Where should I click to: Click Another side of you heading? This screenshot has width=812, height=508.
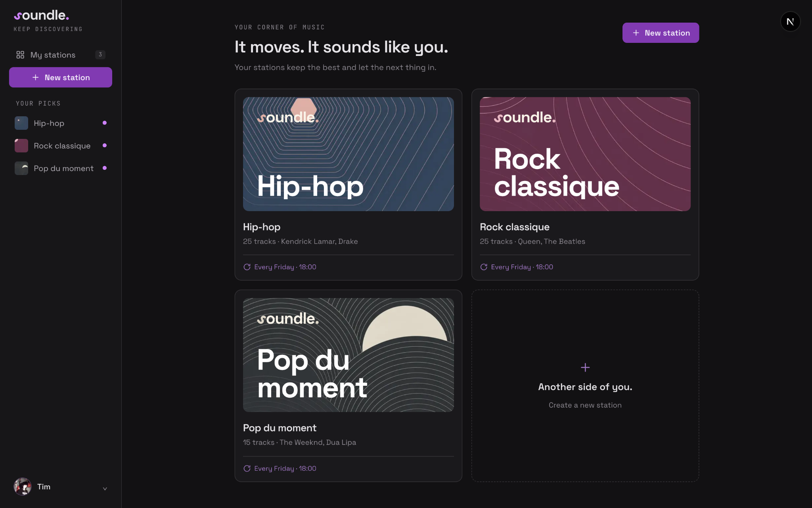[585, 387]
